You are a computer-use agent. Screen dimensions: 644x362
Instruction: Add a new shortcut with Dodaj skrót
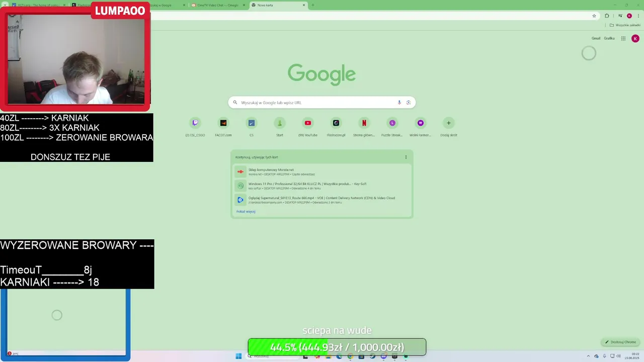coord(449,127)
